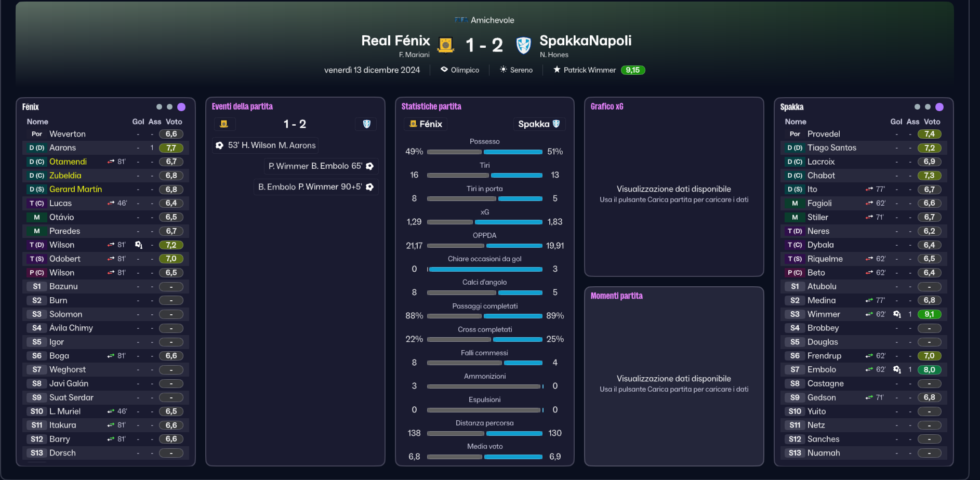Image resolution: width=980 pixels, height=480 pixels.
Task: Select the Spakka tab in Statistiche partita
Action: pyautogui.click(x=539, y=124)
